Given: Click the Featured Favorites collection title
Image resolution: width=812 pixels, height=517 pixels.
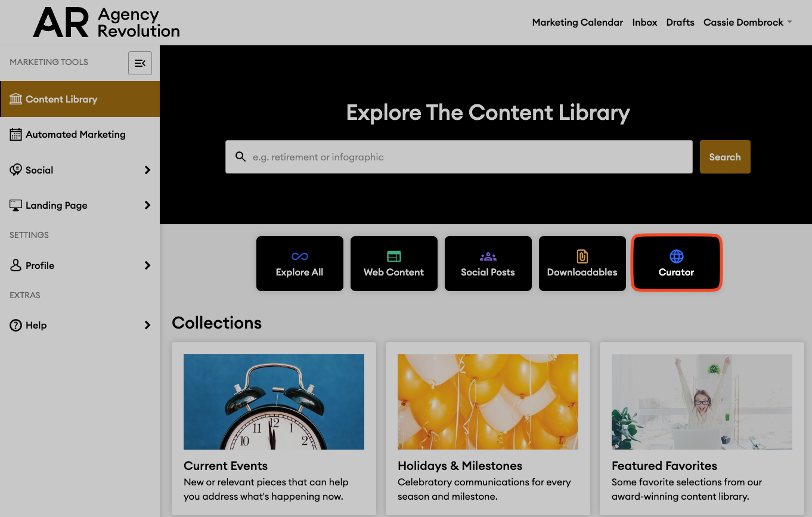Looking at the screenshot, I should (664, 466).
